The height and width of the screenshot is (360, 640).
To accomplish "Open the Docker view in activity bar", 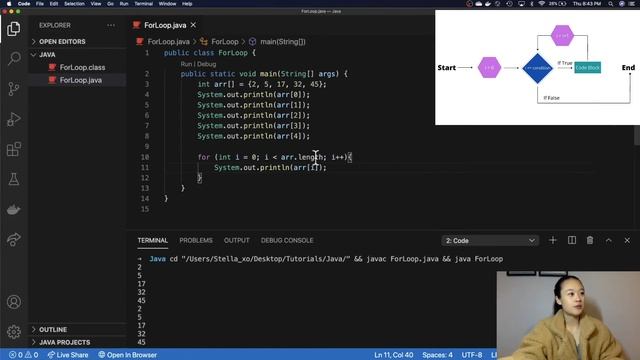I will (x=13, y=209).
